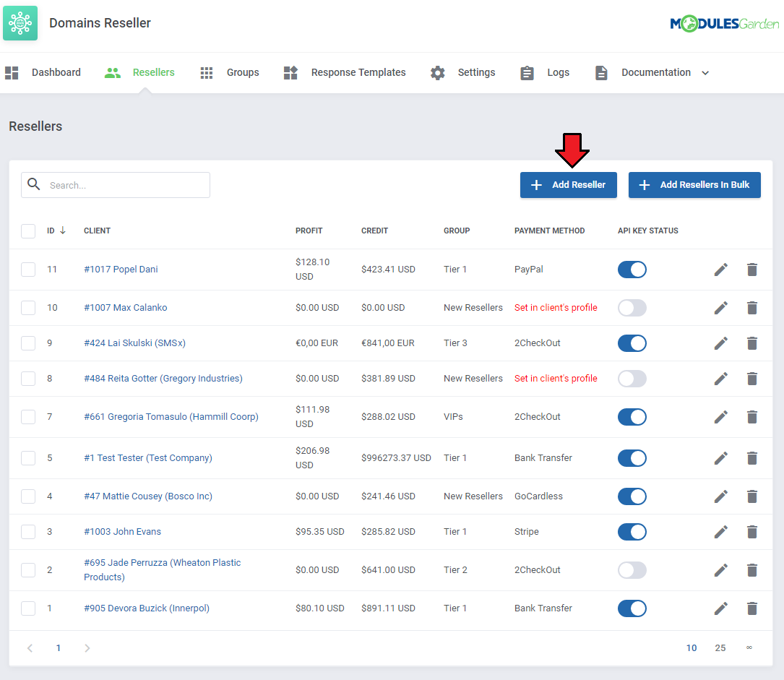The height and width of the screenshot is (680, 784).
Task: Sort by the Profit column header
Action: point(309,231)
